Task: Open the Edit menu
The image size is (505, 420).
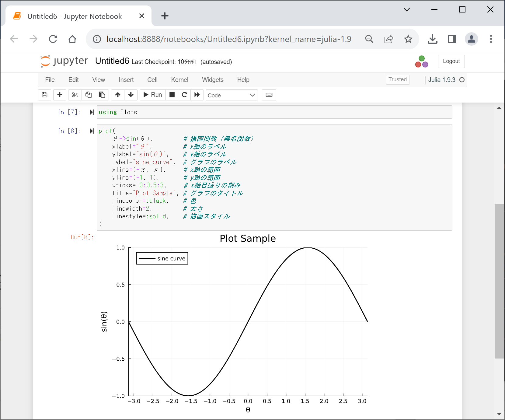Action: click(73, 80)
